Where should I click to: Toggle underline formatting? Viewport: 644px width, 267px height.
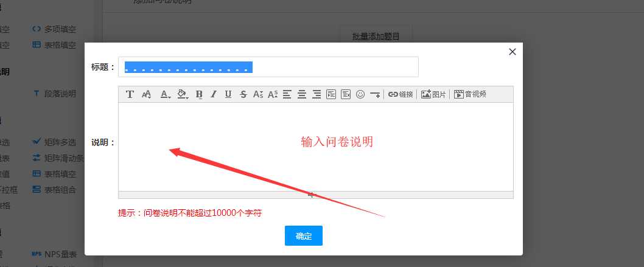tap(228, 94)
